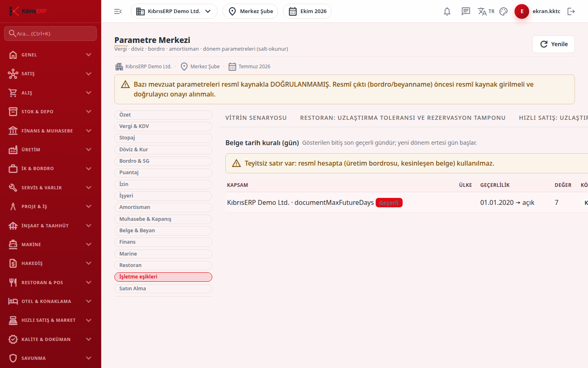Open the Üretim factory icon
The width and height of the screenshot is (588, 368).
point(13,150)
